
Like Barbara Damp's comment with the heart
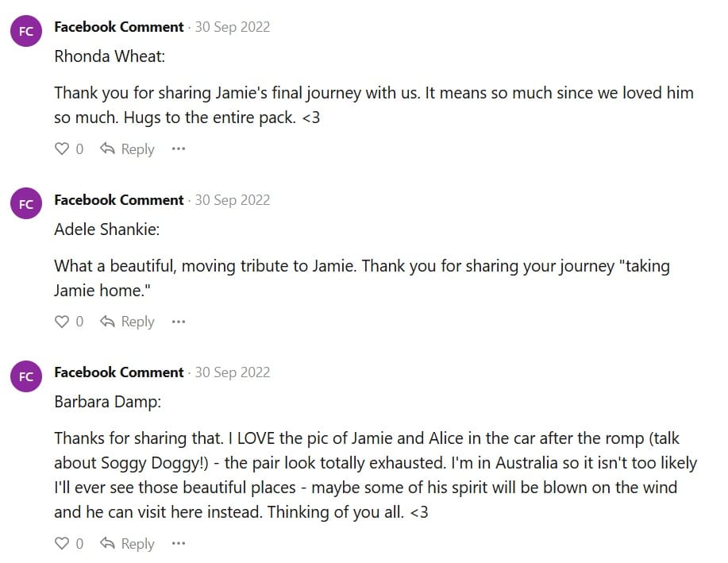pyautogui.click(x=62, y=544)
